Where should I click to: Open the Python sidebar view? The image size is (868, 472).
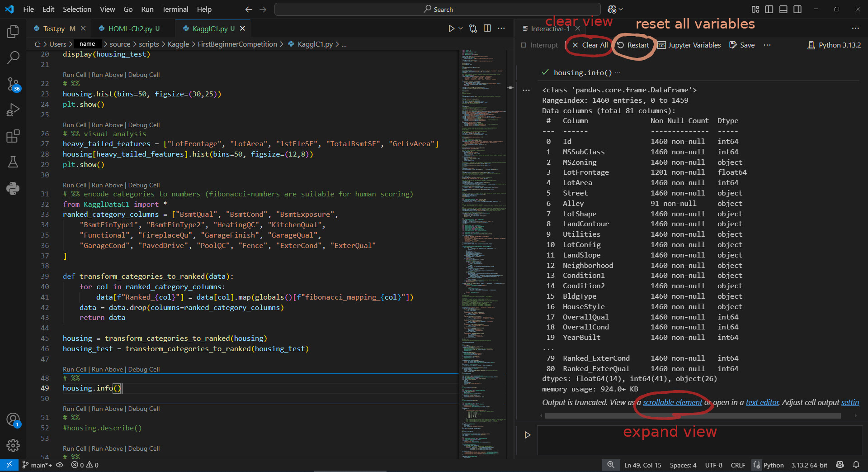tap(13, 188)
